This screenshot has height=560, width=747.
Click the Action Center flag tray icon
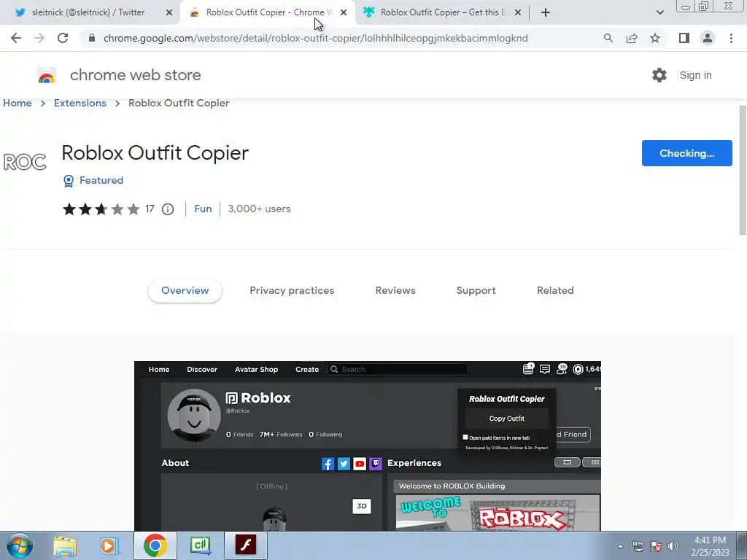click(656, 546)
